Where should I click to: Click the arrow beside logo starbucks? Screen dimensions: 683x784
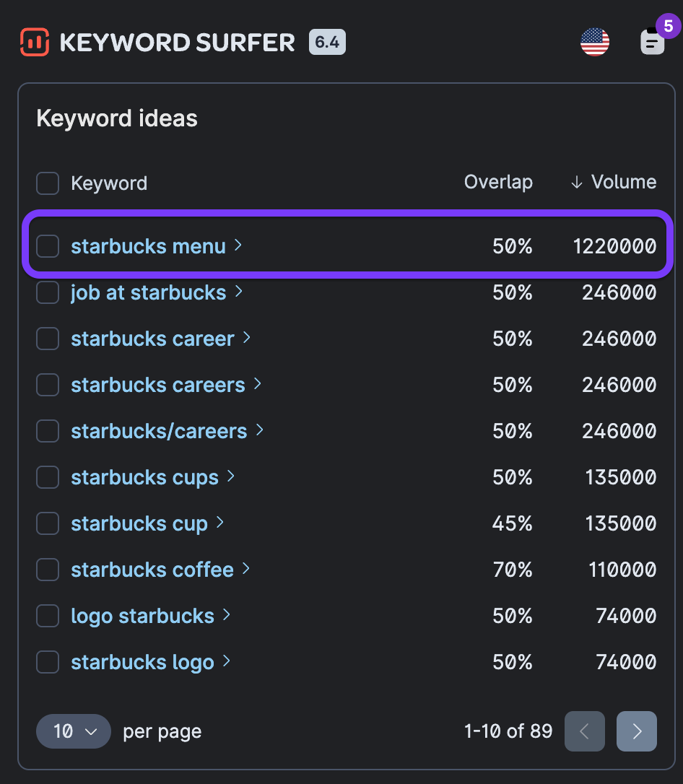point(227,615)
